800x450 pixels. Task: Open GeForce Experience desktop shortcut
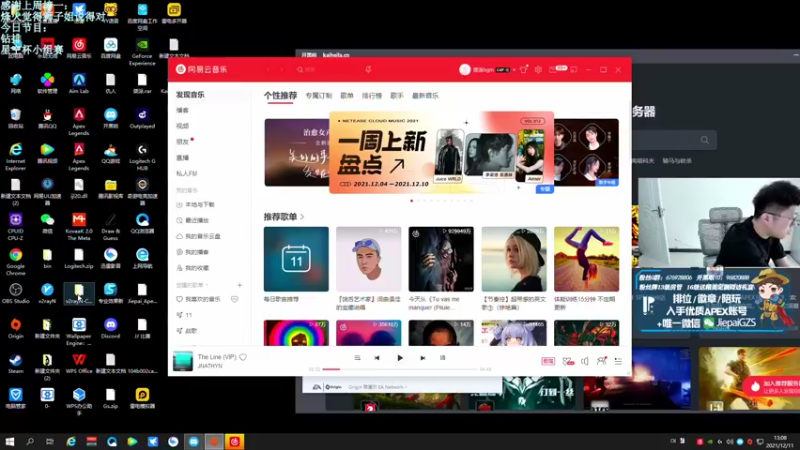click(142, 52)
